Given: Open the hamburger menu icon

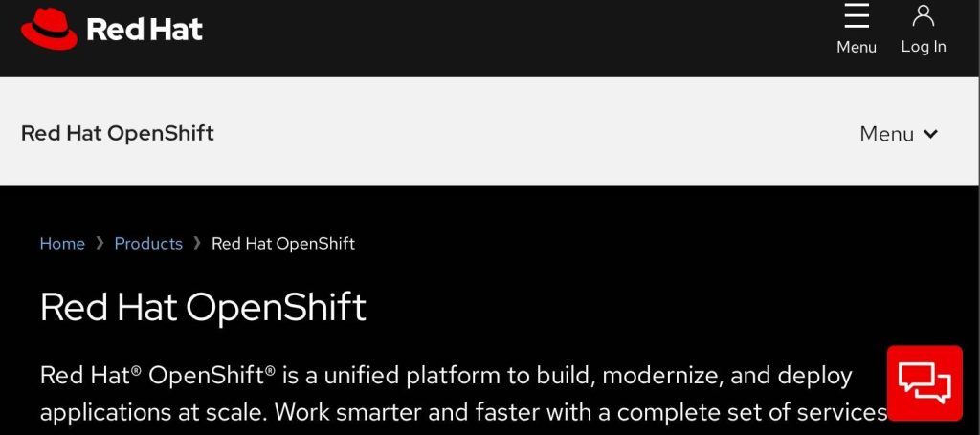Looking at the screenshot, I should 857,15.
